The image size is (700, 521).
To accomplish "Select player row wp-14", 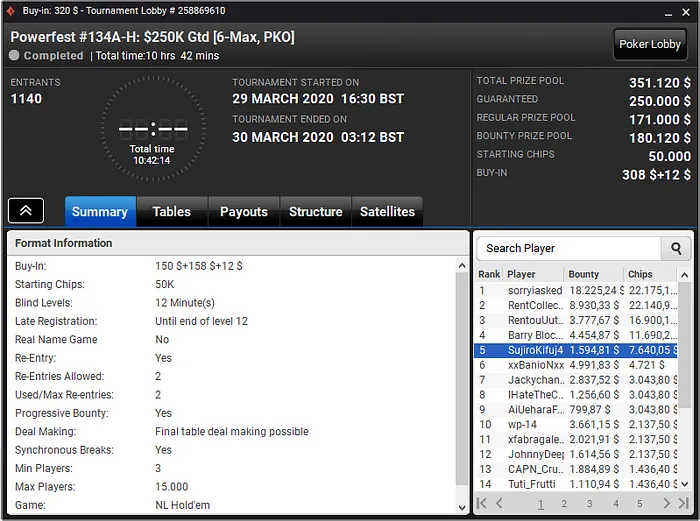I will coord(576,425).
